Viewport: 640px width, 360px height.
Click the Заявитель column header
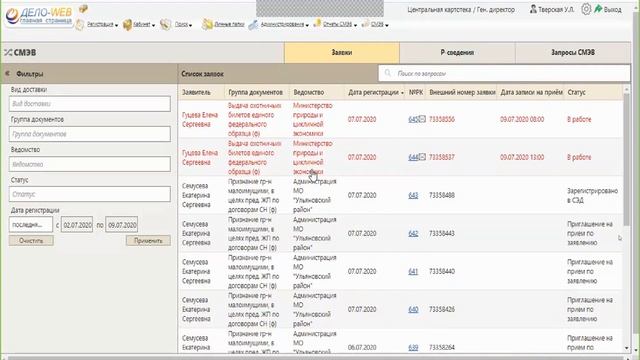196,93
